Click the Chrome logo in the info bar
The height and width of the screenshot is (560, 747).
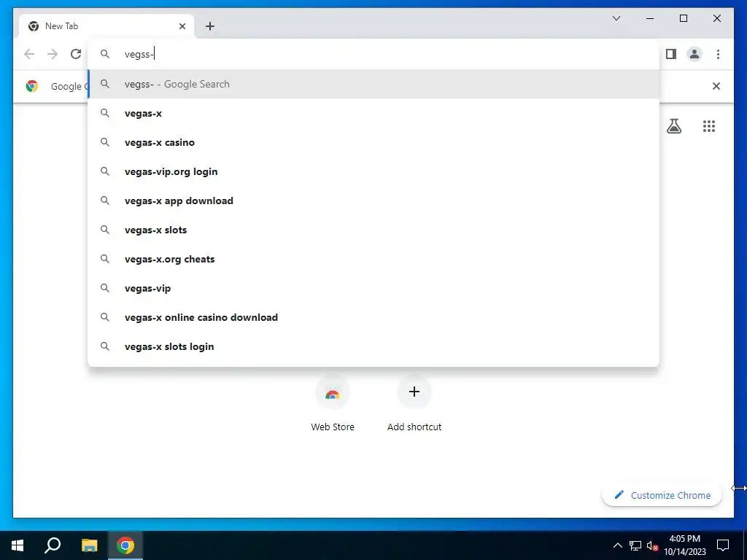(32, 86)
